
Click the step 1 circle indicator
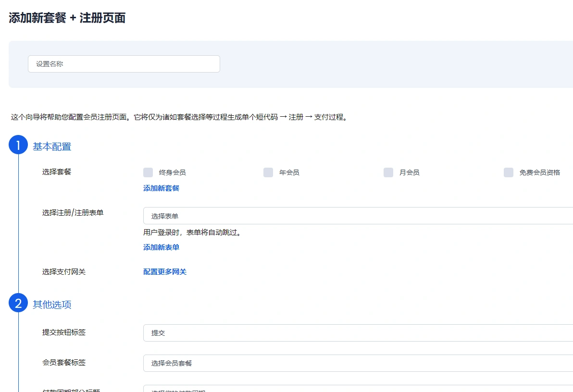[18, 145]
